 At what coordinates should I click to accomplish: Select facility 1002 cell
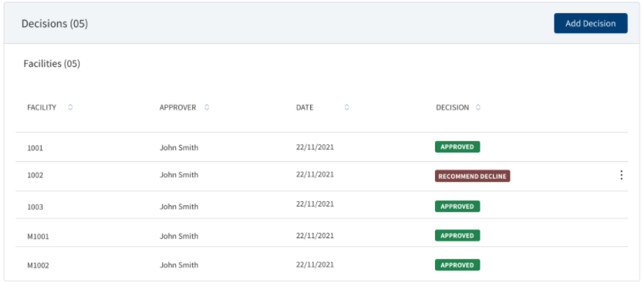pos(35,175)
